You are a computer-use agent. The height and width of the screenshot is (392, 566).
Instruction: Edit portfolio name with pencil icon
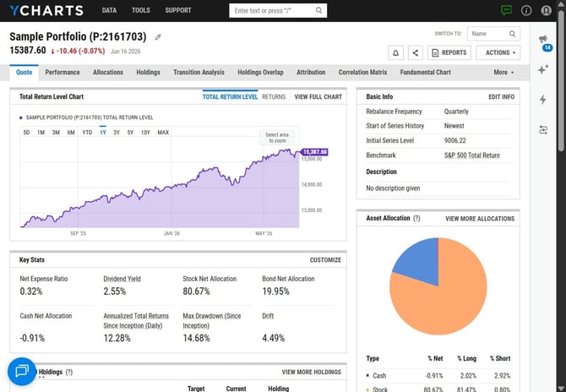158,37
